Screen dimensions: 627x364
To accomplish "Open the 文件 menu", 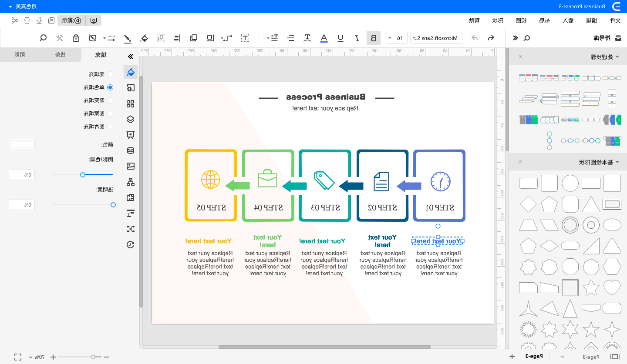I will (x=615, y=20).
